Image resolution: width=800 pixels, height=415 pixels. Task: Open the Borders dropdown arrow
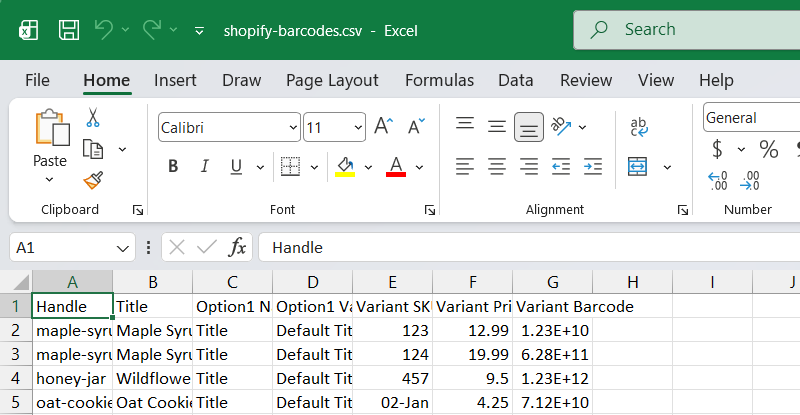click(x=314, y=167)
